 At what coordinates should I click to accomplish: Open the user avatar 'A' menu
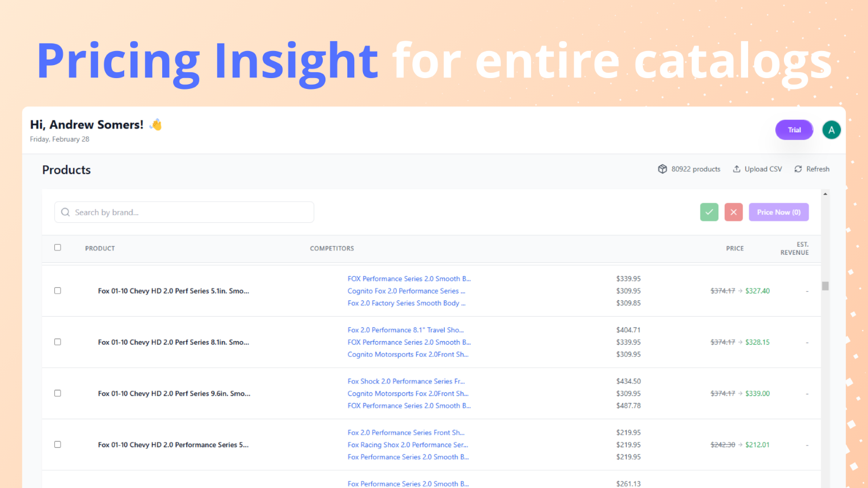[x=832, y=130]
